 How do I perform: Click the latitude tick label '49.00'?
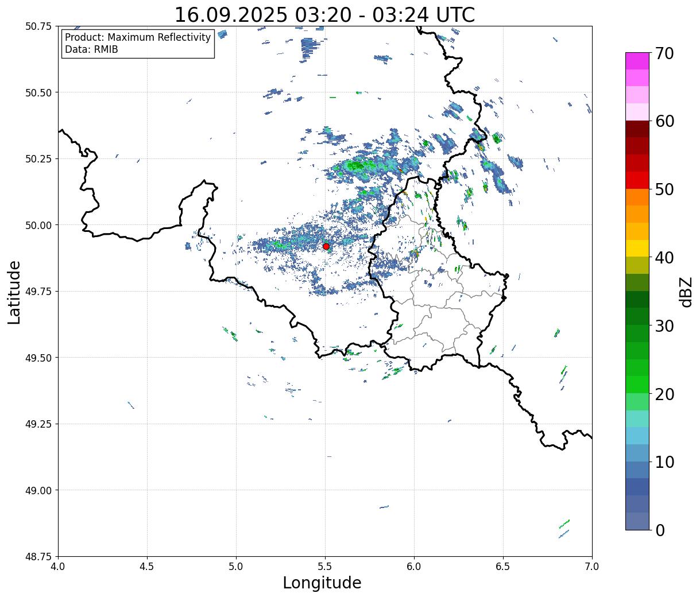tap(38, 490)
